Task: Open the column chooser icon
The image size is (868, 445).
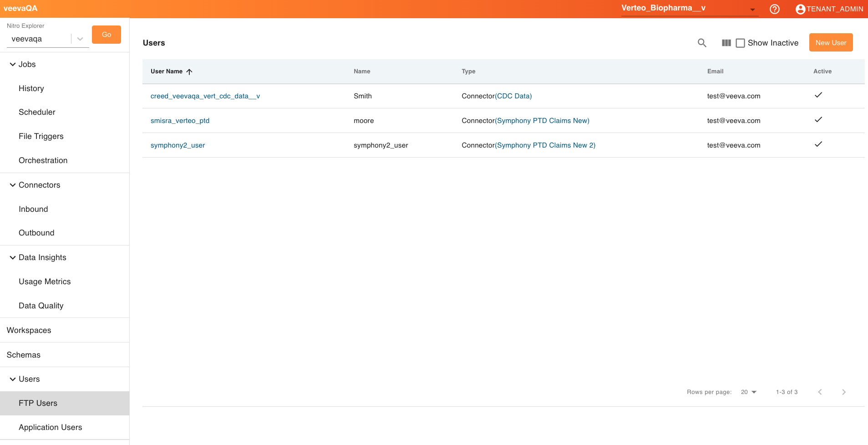Action: coord(726,43)
